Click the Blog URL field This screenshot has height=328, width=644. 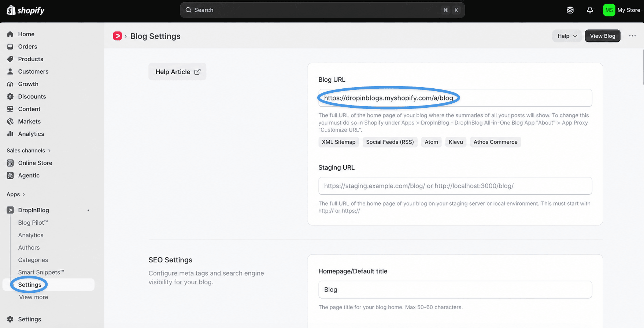click(x=455, y=98)
